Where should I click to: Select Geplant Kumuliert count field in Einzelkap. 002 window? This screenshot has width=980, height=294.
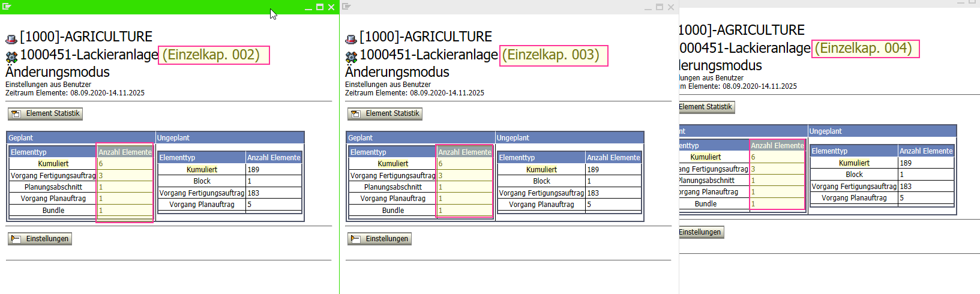(125, 164)
